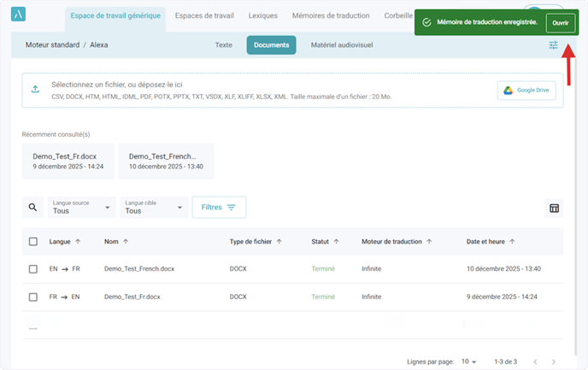
Task: Click the upload file icon
Action: [35, 90]
